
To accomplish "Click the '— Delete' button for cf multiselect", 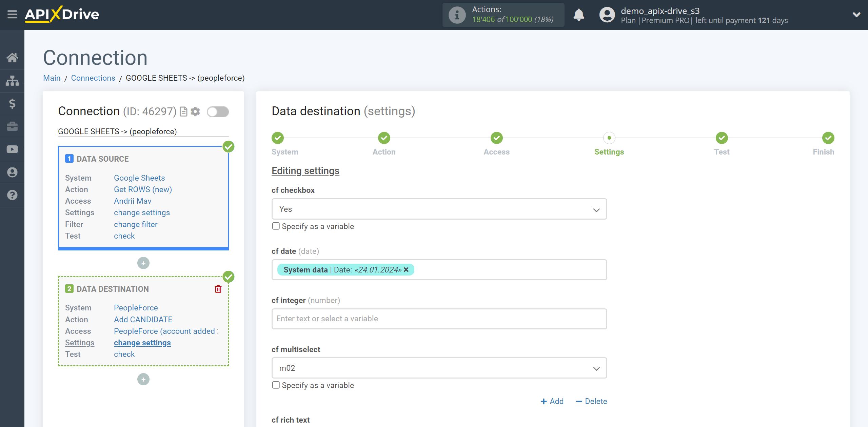I will [591, 401].
